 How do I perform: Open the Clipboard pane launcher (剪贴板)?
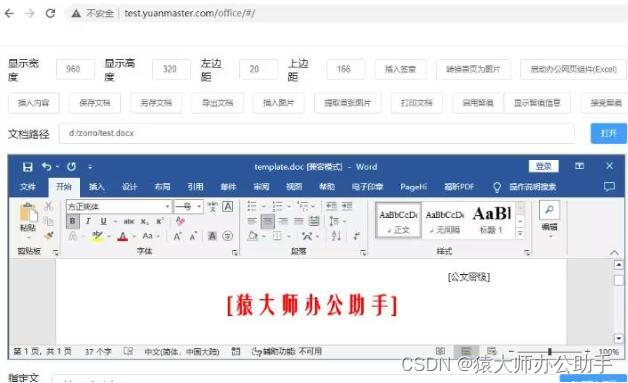[56, 252]
